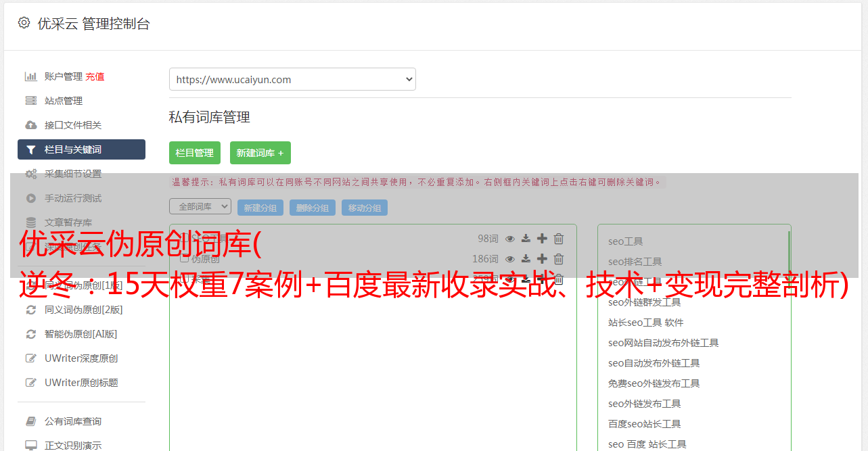Click the 新建词库 + button
The width and height of the screenshot is (868, 451).
click(260, 153)
